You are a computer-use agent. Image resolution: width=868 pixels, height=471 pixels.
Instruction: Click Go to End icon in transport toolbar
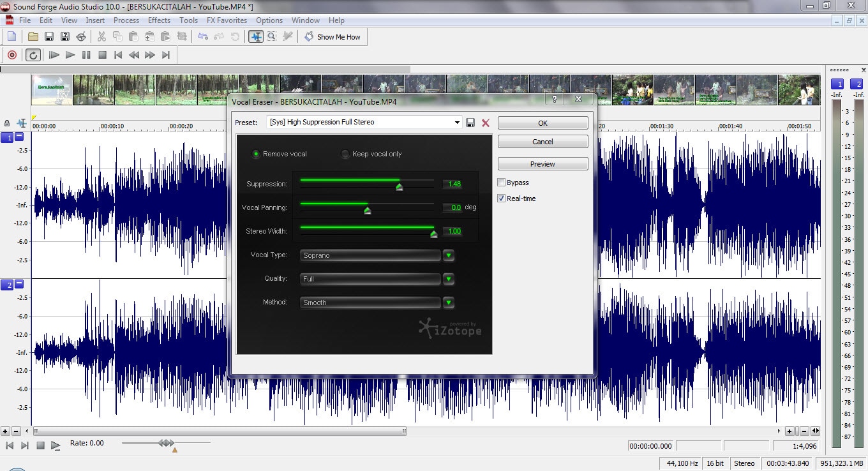(x=166, y=55)
